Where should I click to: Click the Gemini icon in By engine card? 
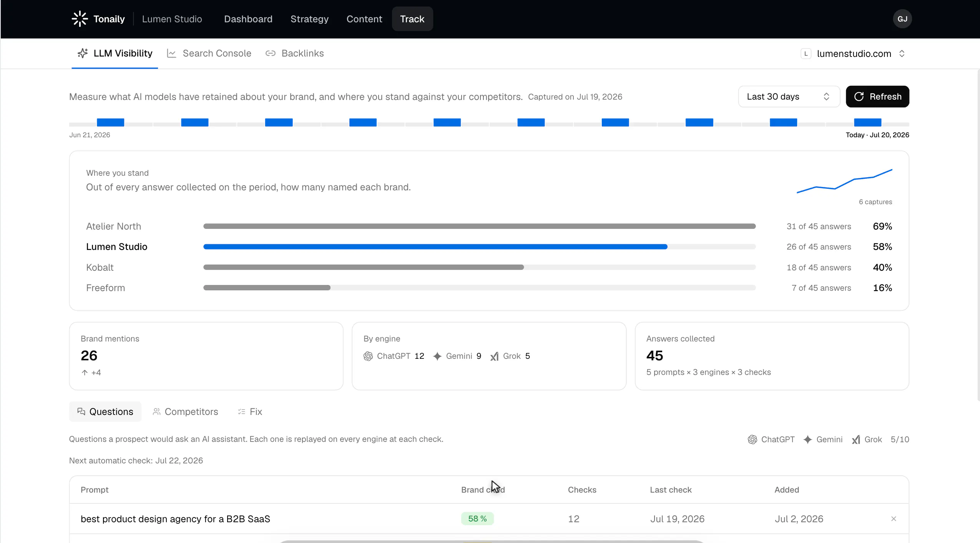[437, 356]
